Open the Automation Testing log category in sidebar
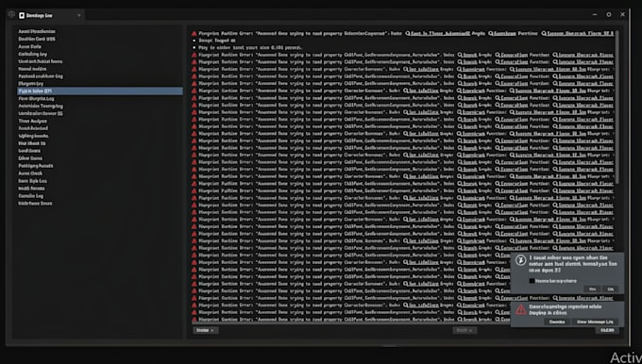 pos(41,106)
